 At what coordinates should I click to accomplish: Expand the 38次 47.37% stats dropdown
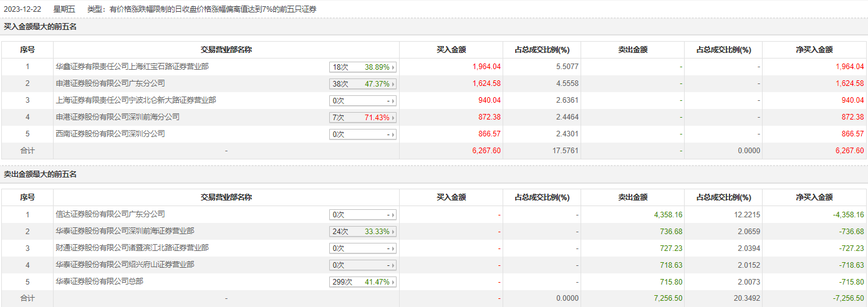coord(363,84)
